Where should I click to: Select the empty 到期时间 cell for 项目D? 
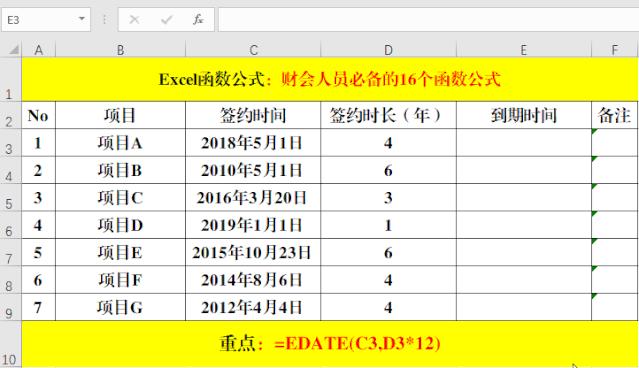(524, 225)
